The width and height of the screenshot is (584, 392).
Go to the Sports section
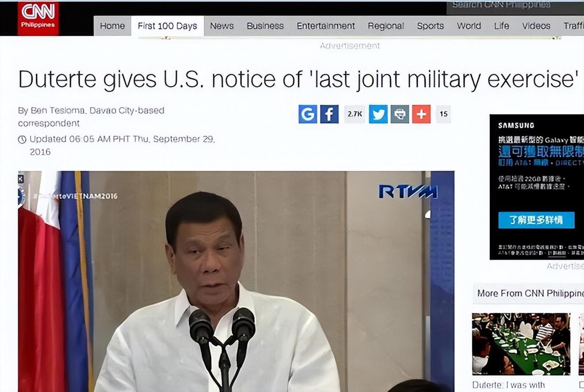pos(430,26)
